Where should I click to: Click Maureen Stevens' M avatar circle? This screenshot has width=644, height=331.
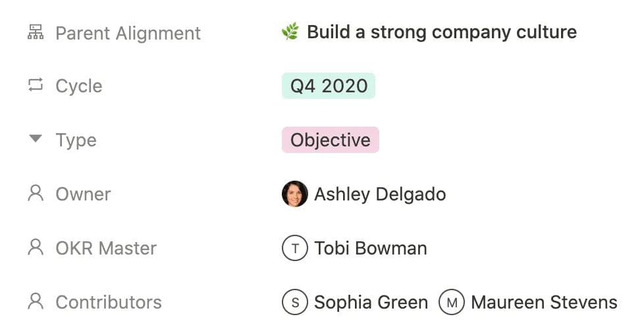pos(452,303)
